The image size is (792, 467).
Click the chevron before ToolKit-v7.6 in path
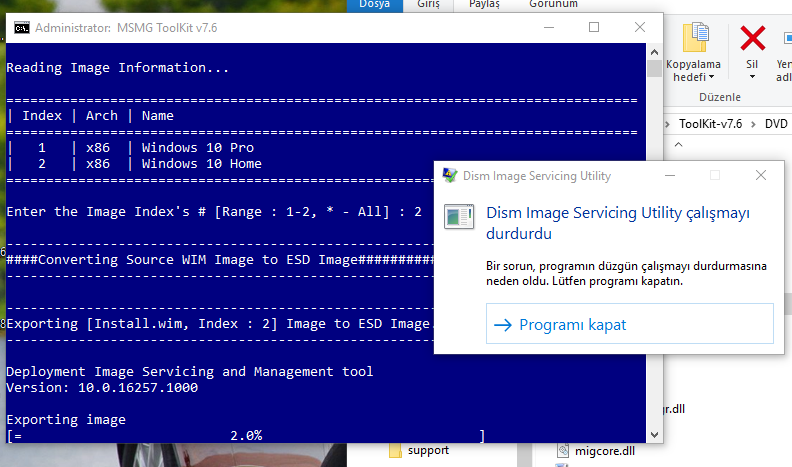tap(667, 124)
